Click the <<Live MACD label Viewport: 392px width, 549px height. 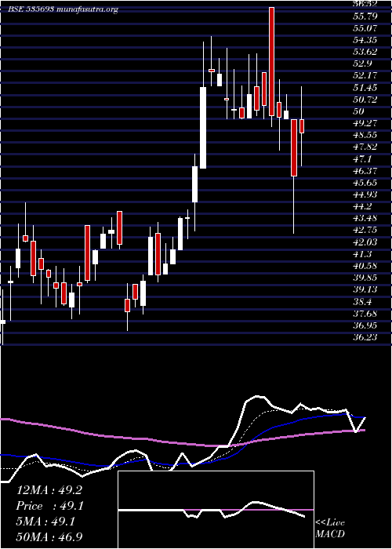330,529
